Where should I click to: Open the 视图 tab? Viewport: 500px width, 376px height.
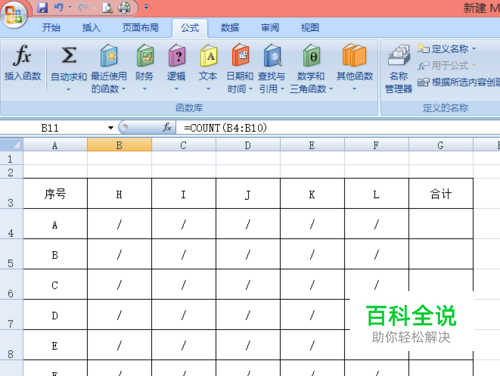(310, 28)
